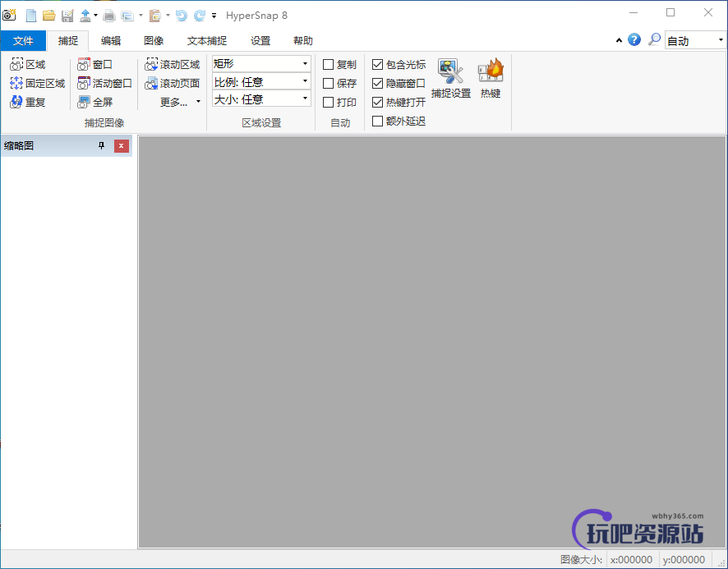Screen dimensions: 728x569
Task: Repeat last capture with 重复
Action: click(27, 102)
